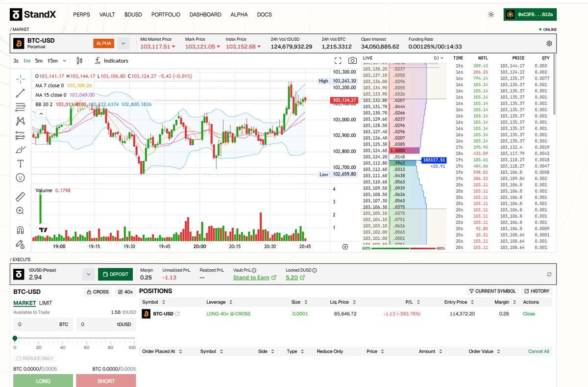This screenshot has width=588, height=387.
Task: Click the BTC amount input field
Action: click(x=43, y=324)
